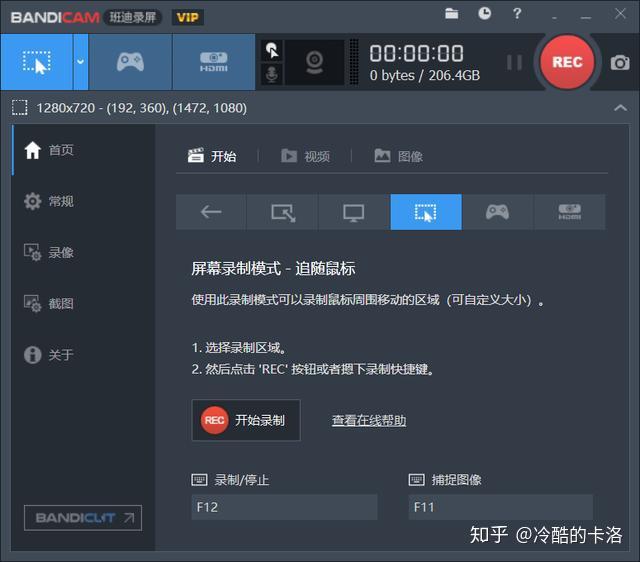
Task: Click the 录制/停止 hotkey field F12
Action: click(x=284, y=507)
